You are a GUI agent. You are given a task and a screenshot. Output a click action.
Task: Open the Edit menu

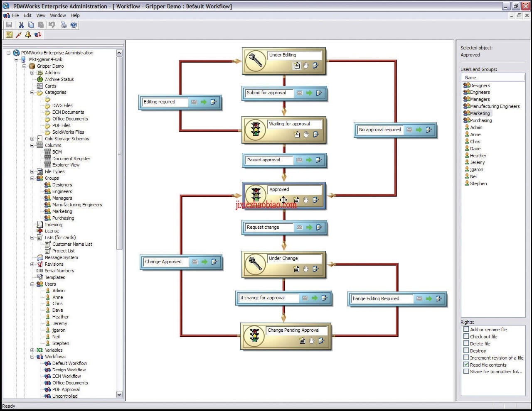click(27, 15)
